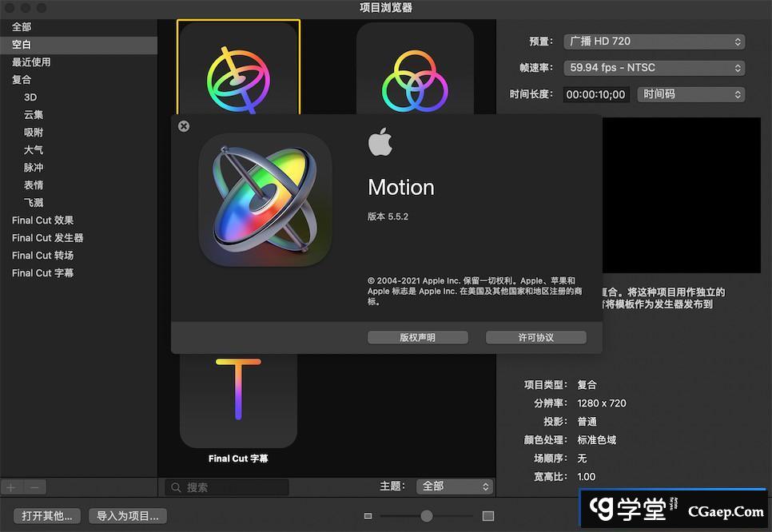Select 最近使用 in the sidebar
The image size is (772, 532).
[31, 62]
